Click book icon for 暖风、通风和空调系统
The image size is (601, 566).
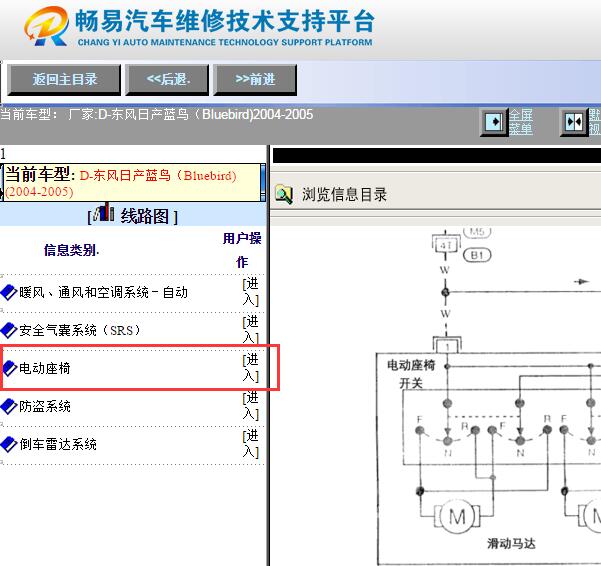point(8,292)
